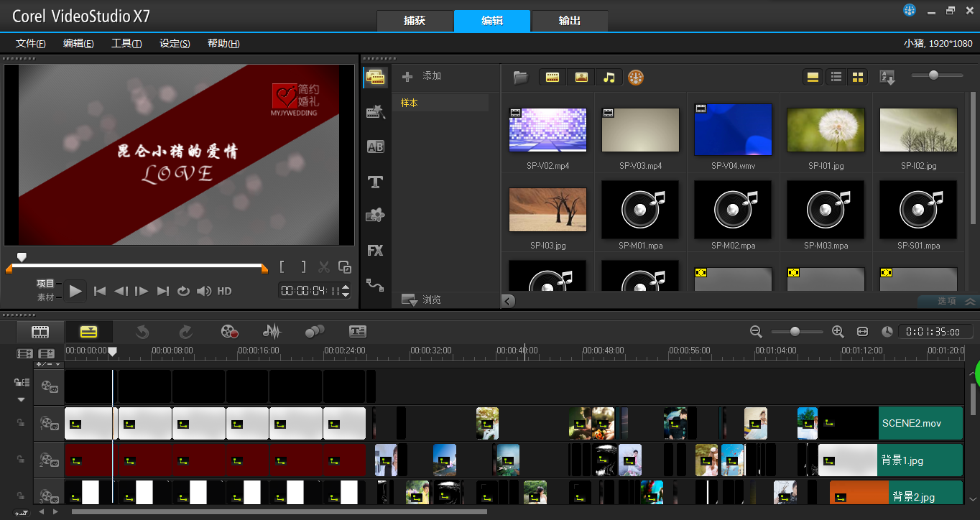980x520 pixels.
Task: Open the 设定(S) menu
Action: click(x=175, y=43)
